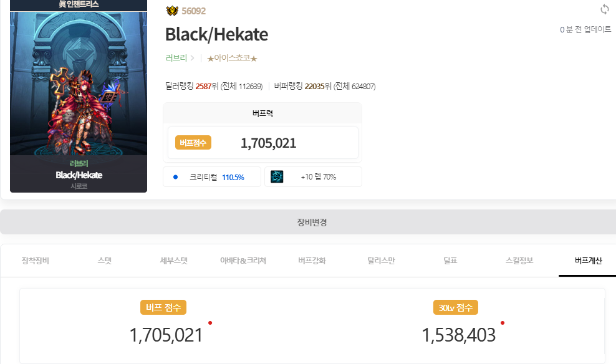The image size is (616, 364).
Task: Expand the chevron arrow after 러브리
Action: (x=193, y=58)
